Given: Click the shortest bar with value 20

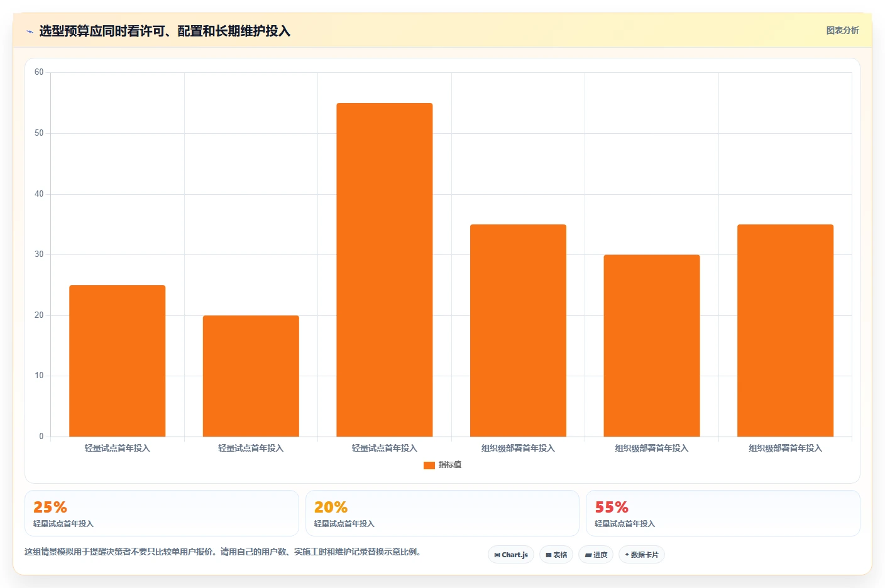Looking at the screenshot, I should (x=251, y=376).
